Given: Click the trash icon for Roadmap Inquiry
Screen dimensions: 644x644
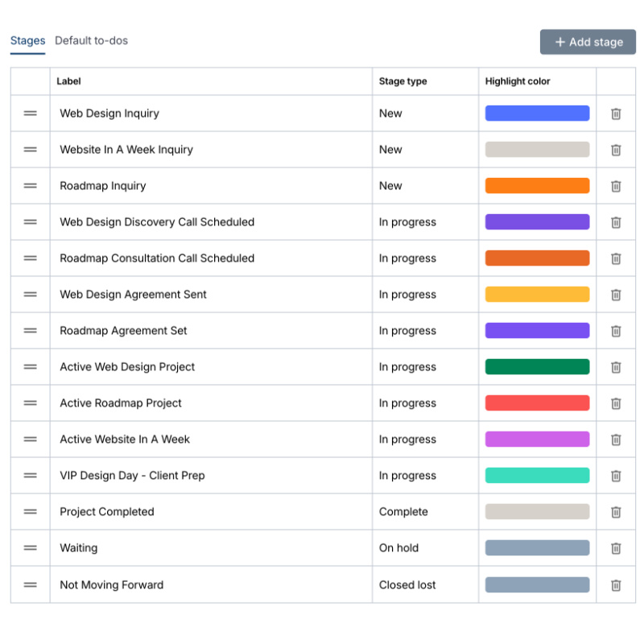Looking at the screenshot, I should coord(616,186).
